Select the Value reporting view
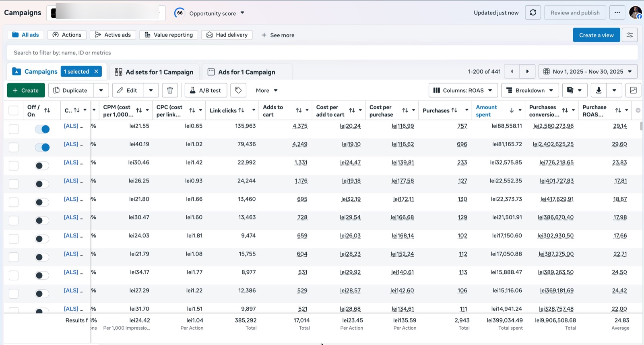644x345 pixels. click(169, 35)
